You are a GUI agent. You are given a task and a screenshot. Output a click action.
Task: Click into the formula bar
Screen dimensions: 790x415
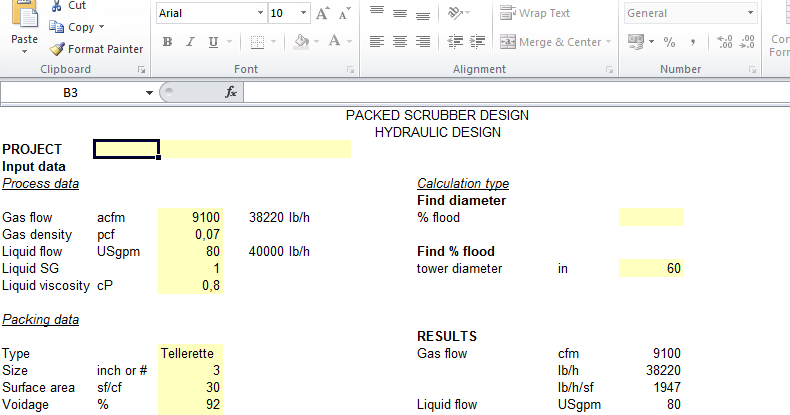tap(516, 93)
